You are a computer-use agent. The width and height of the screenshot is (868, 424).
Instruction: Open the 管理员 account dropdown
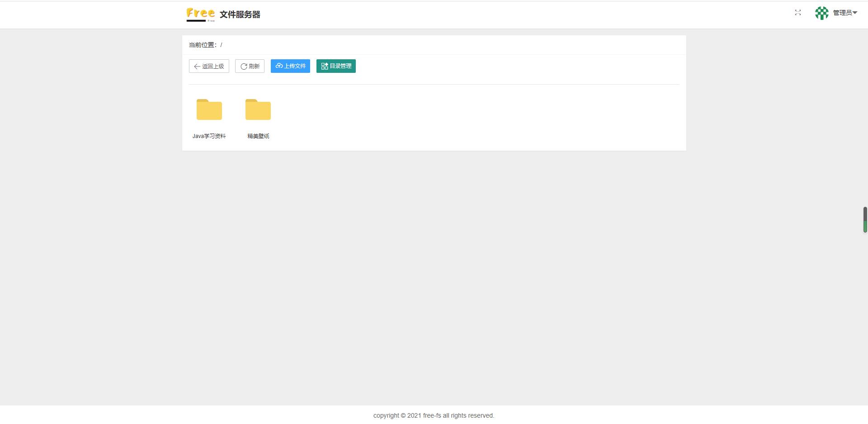[843, 13]
